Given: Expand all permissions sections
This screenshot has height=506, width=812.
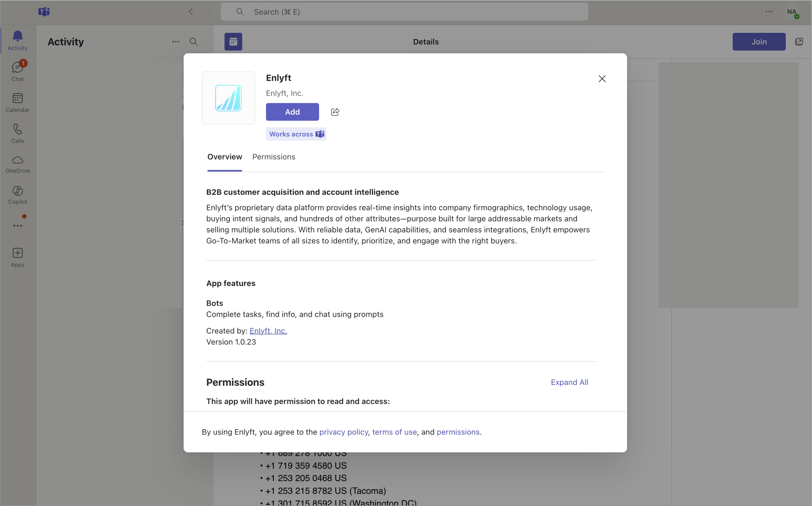Looking at the screenshot, I should point(569,382).
